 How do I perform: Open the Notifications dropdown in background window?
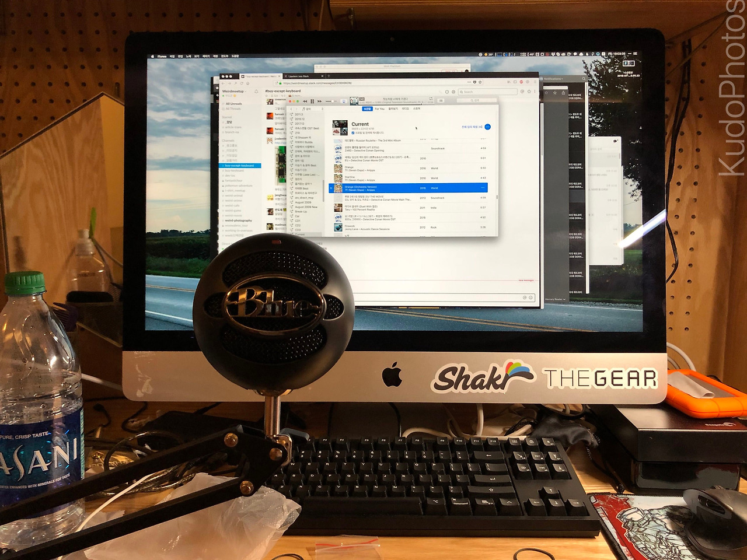pos(554,78)
